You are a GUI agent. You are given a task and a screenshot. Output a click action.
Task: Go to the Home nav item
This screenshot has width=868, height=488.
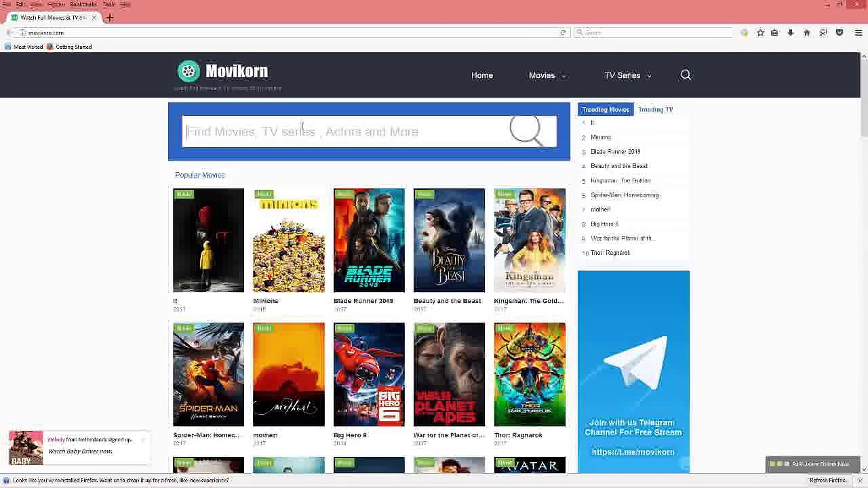482,75
